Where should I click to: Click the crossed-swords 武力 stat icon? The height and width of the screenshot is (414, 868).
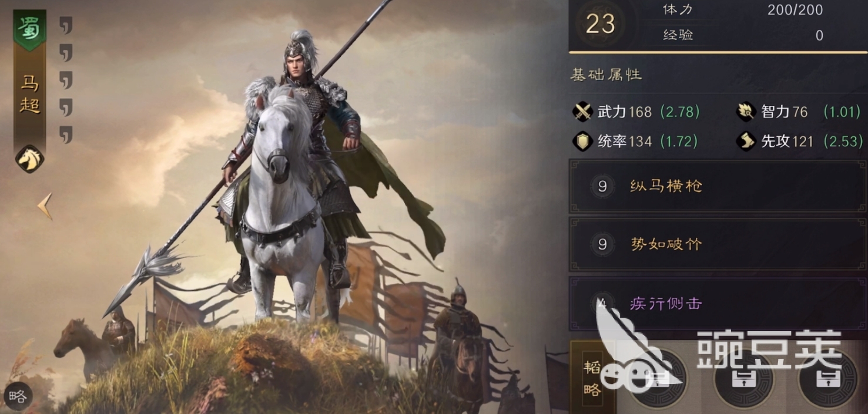tap(582, 112)
